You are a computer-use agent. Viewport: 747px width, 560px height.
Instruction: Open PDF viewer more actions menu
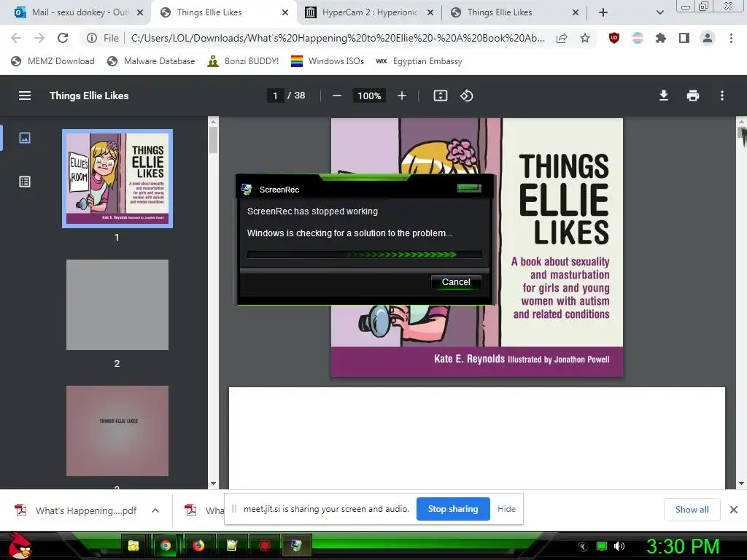click(722, 96)
